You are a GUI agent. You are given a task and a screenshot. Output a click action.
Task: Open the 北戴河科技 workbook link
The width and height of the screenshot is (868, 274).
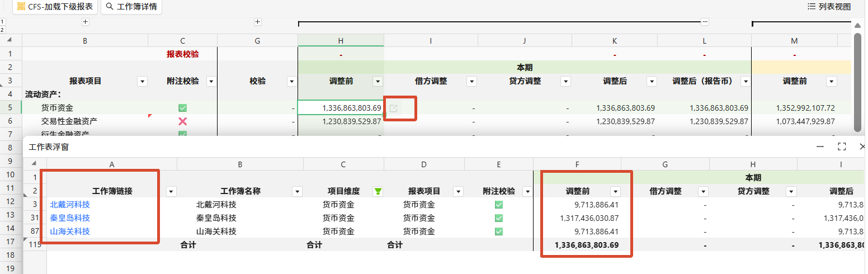70,205
